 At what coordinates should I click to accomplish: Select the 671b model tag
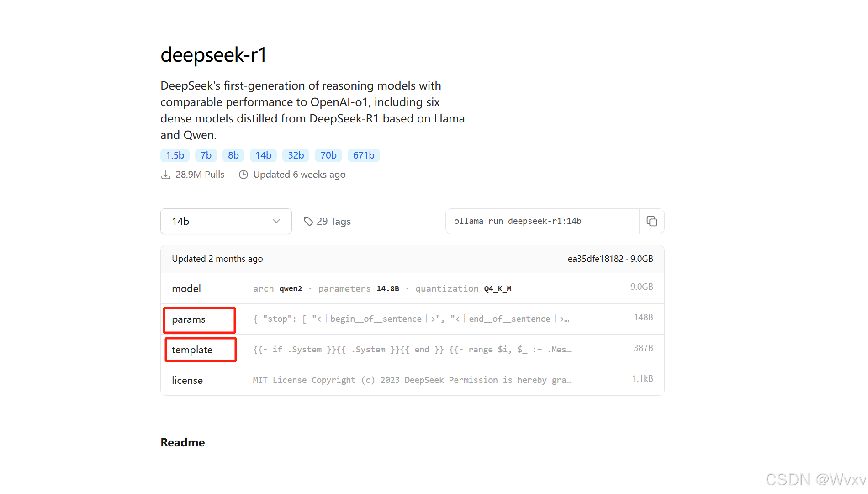[364, 155]
